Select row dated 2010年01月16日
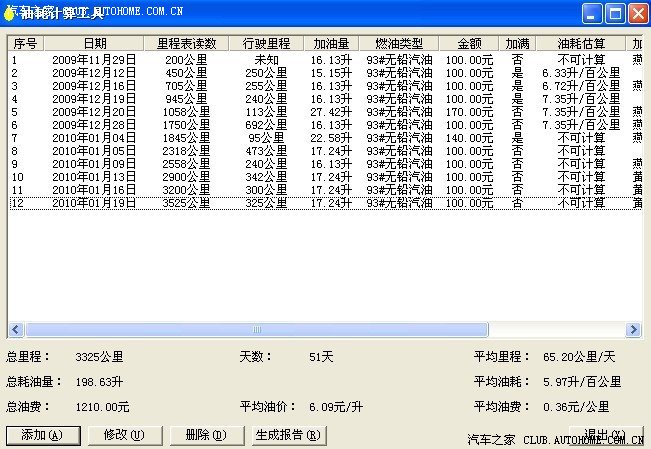The height and width of the screenshot is (449, 651). [326, 190]
